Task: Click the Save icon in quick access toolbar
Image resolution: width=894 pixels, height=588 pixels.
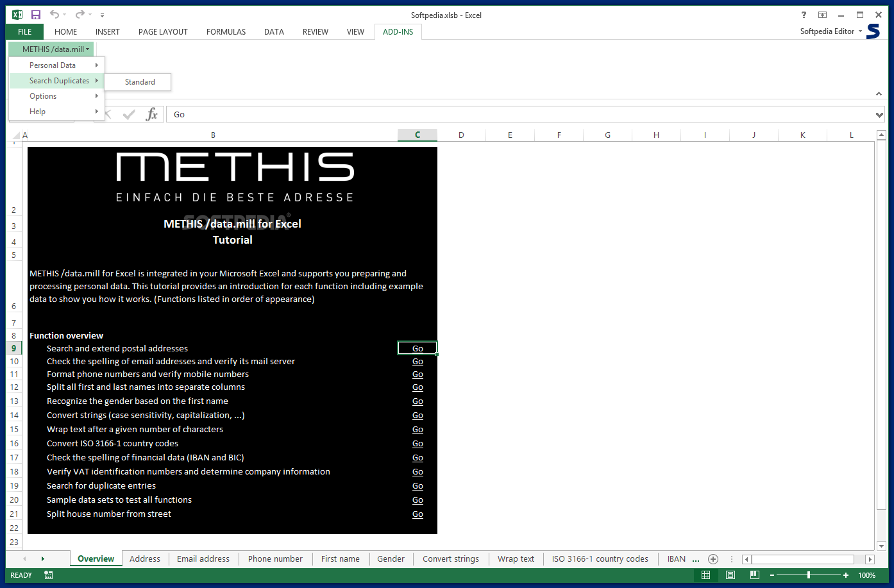Action: 36,15
